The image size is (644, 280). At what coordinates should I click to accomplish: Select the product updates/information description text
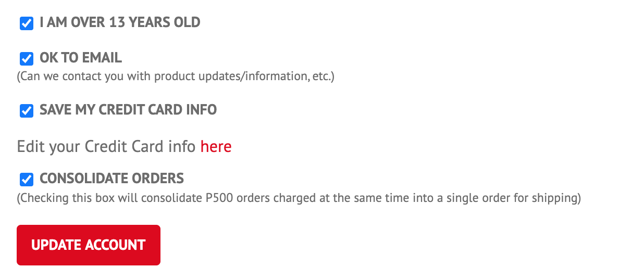tap(176, 77)
